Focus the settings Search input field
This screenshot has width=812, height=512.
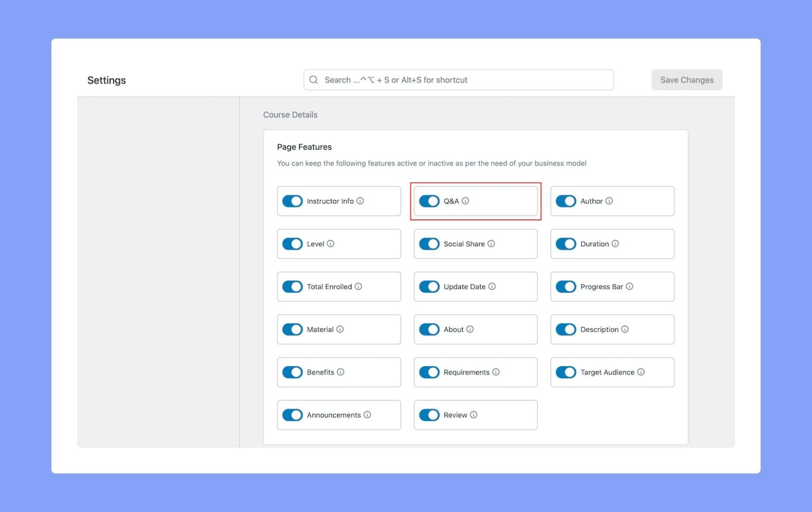tap(458, 80)
